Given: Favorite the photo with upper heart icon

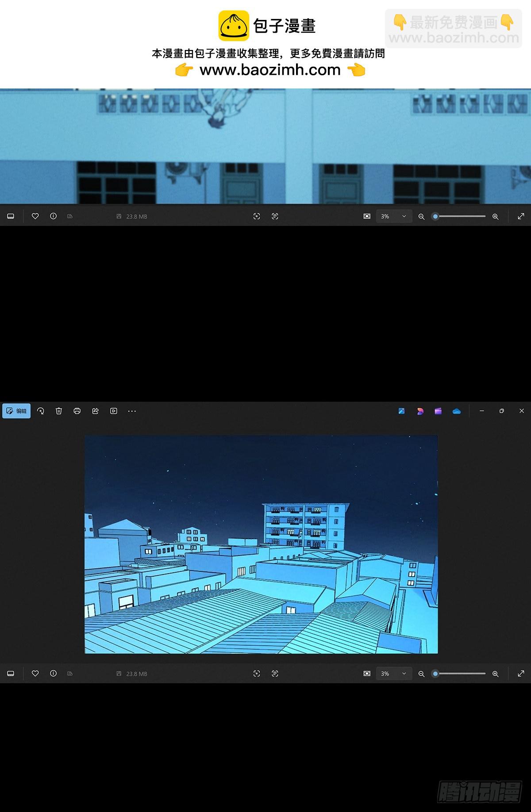Looking at the screenshot, I should tap(35, 216).
